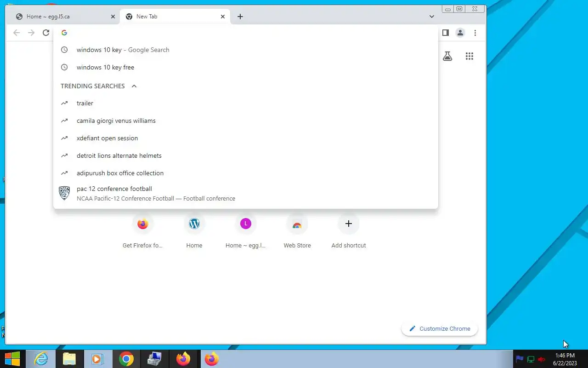Screen dimensions: 588x368
Task: Choose 'adipurush box office collection' suggestion
Action: pos(246,173)
